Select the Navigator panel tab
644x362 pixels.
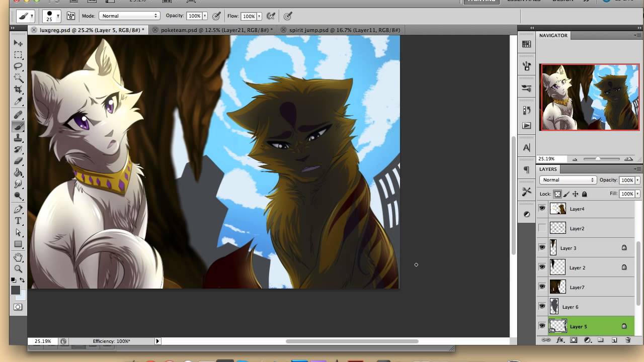553,35
